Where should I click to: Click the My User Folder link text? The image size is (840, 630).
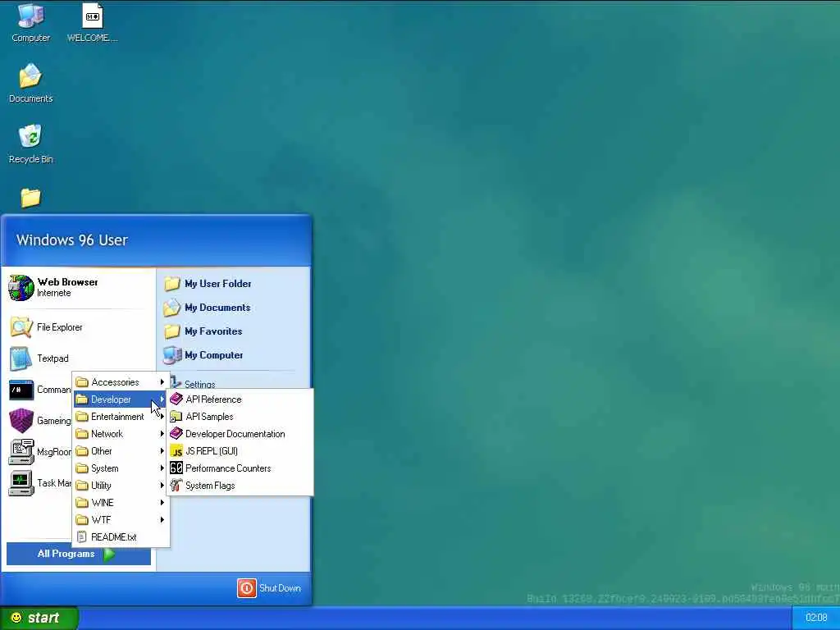218,283
